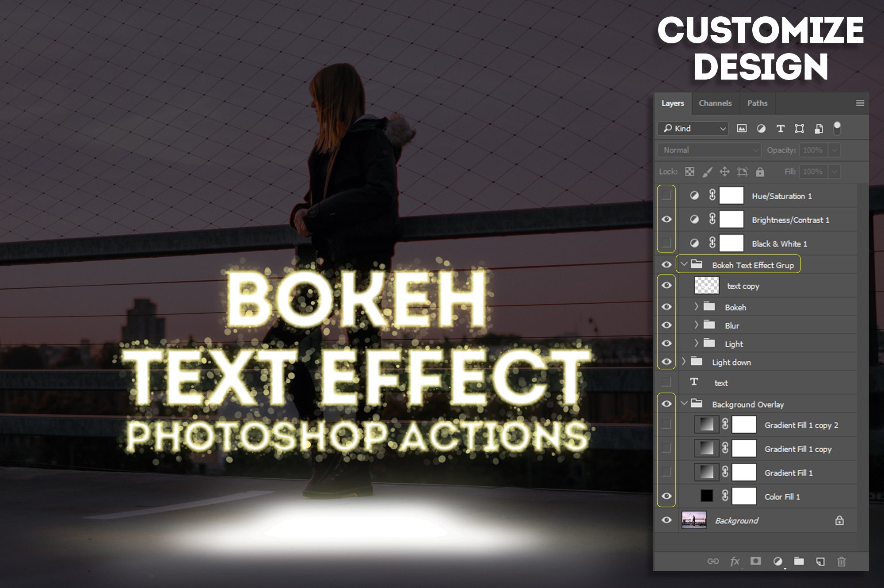Screen dimensions: 884x588
Task: Click the new adjustment layer icon
Action: coord(778,561)
